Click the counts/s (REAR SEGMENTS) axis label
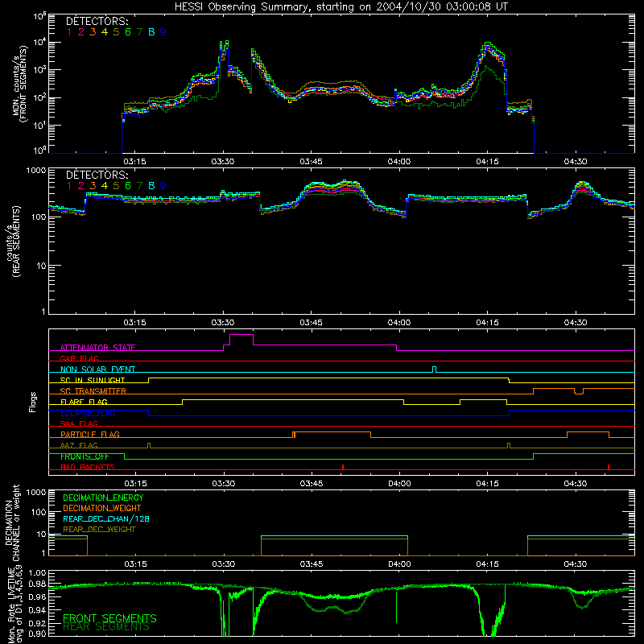Image resolution: width=644 pixels, height=644 pixels. 13,242
